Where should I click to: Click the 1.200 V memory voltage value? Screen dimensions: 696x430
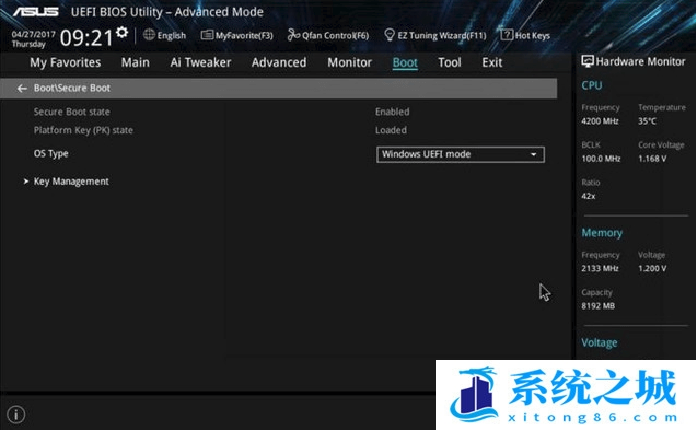(652, 268)
